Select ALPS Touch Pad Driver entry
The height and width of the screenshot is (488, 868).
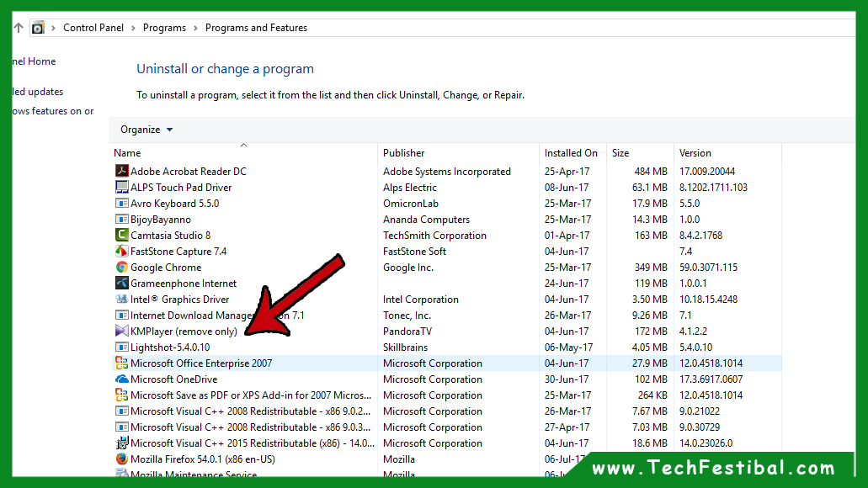point(181,187)
